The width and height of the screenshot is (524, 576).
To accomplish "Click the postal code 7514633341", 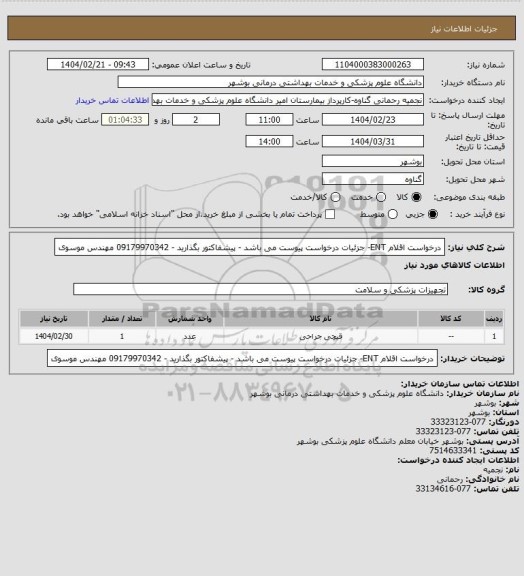I will click(453, 450).
